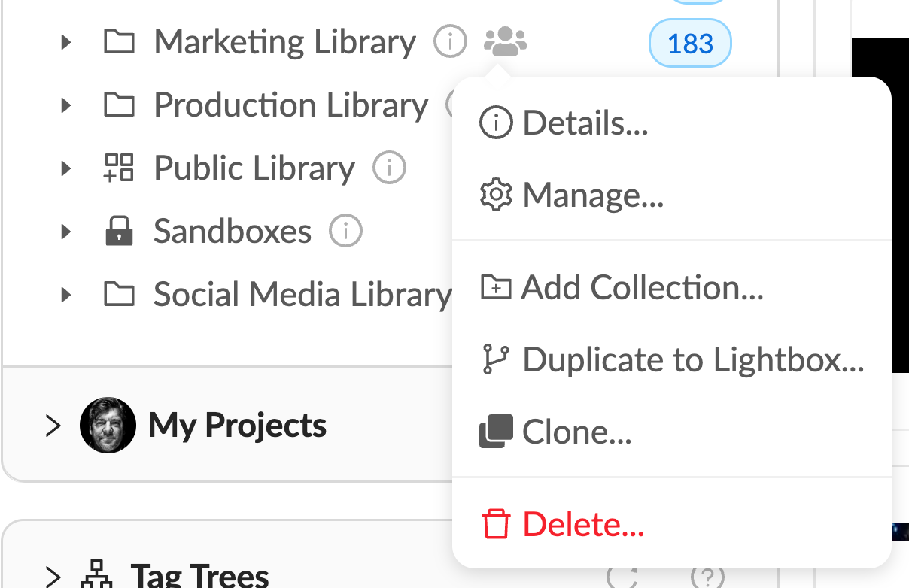
Task: Click the Sandboxes info icon
Action: point(346,231)
